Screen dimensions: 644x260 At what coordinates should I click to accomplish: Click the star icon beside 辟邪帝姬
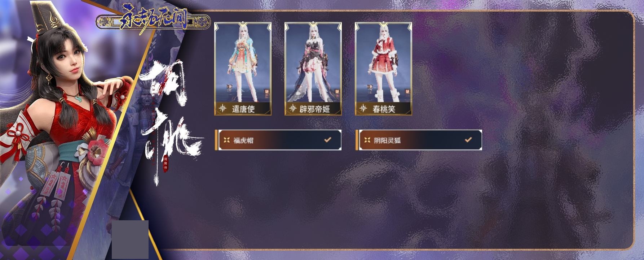pyautogui.click(x=293, y=108)
